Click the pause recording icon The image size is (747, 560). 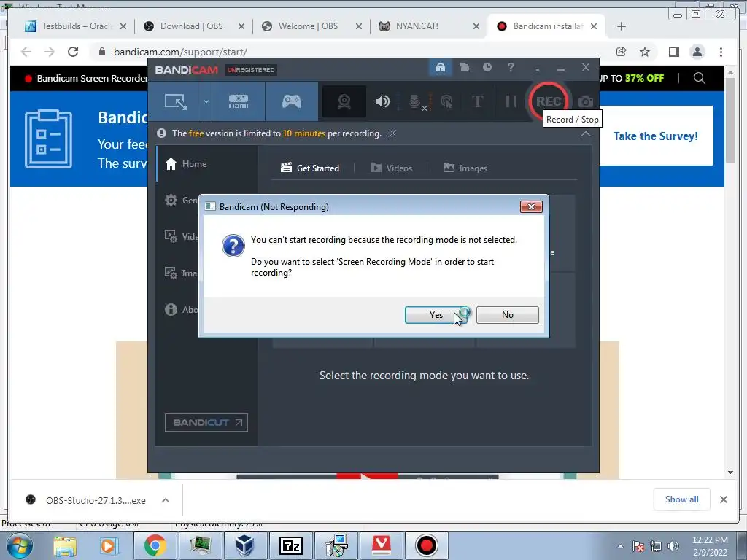(x=511, y=101)
